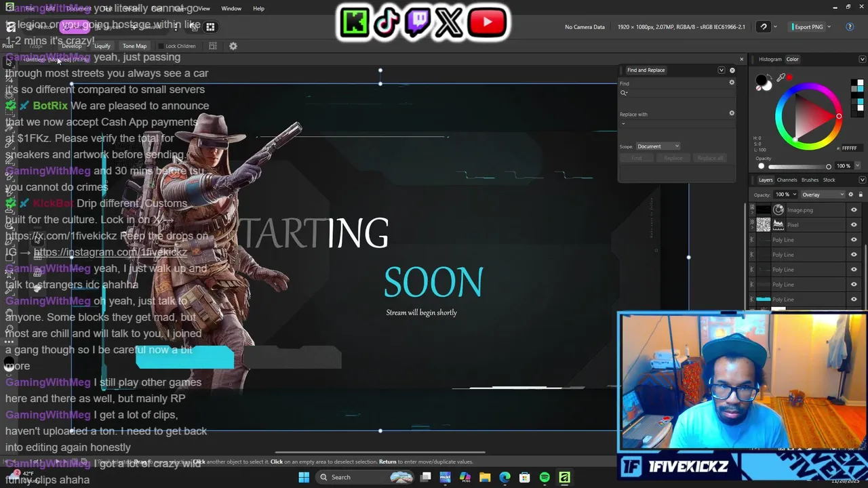
Task: Switch to the Brushes tab
Action: (810, 180)
